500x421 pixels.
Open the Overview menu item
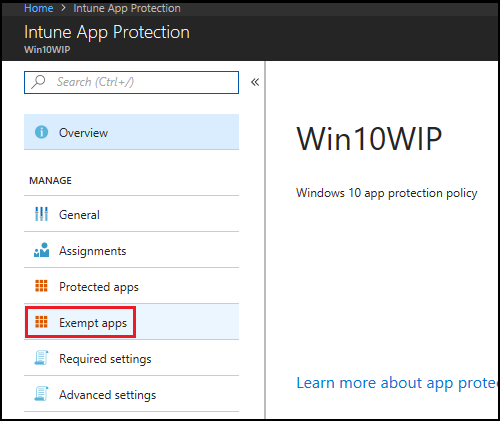click(x=131, y=132)
